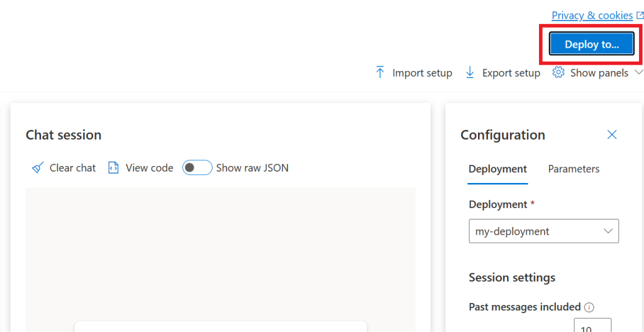Click the Deploy to... button
The width and height of the screenshot is (644, 332).
[x=592, y=44]
